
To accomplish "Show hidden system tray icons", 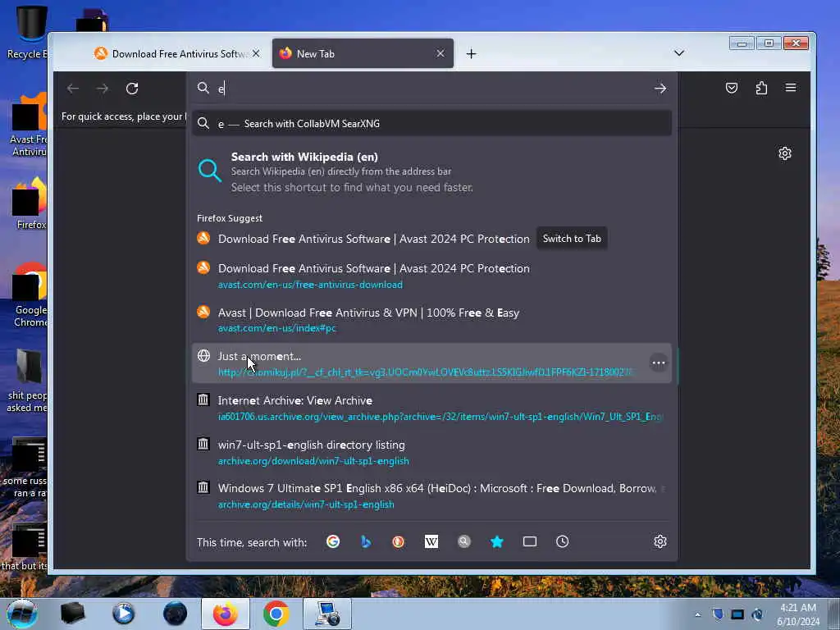I will point(697,615).
